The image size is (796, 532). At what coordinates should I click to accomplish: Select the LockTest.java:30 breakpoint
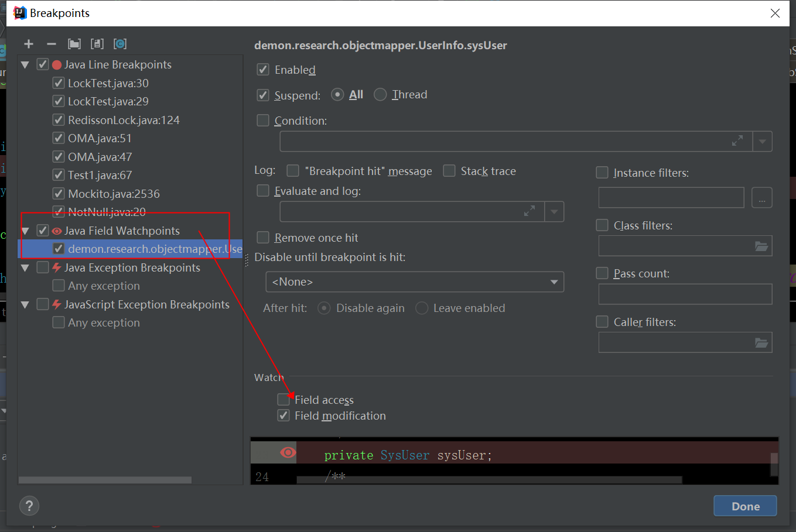click(108, 83)
